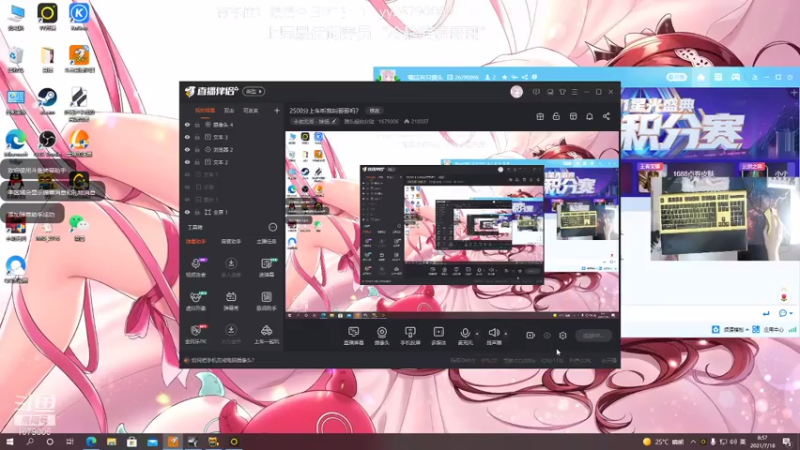Viewport: 800px width, 450px height.
Task: Click the live stream status button
Action: pyautogui.click(x=593, y=336)
